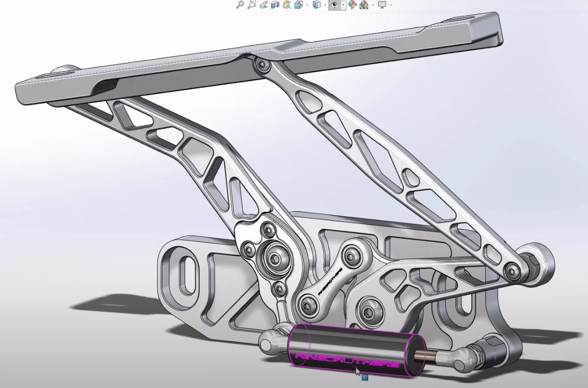Expand the View Orientation dropdown arrow
Image resolution: width=588 pixels, height=388 pixels.
coord(307,6)
